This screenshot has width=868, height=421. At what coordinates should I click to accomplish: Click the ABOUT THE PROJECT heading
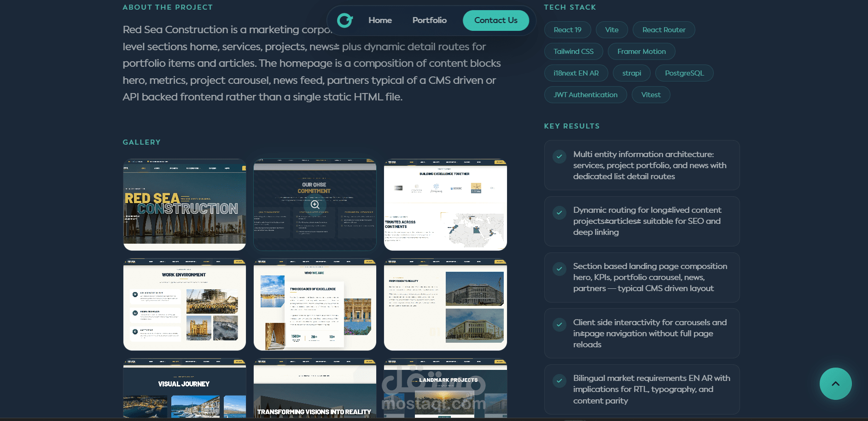click(x=168, y=7)
